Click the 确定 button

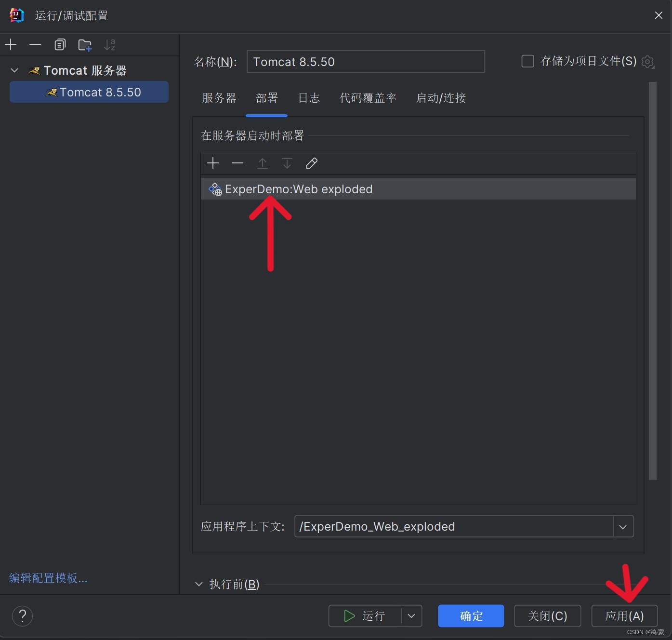(x=471, y=616)
